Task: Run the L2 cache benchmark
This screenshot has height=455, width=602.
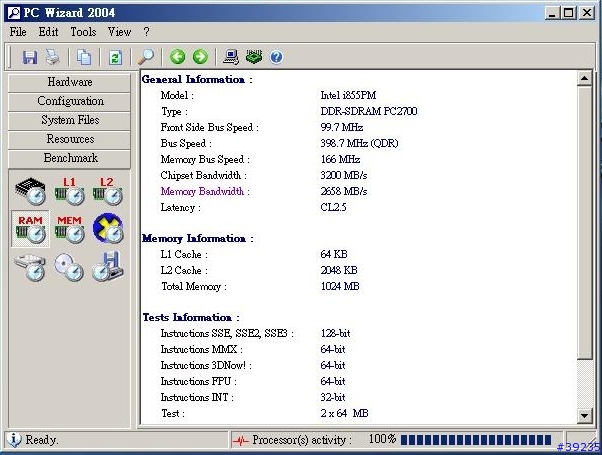Action: (108, 191)
